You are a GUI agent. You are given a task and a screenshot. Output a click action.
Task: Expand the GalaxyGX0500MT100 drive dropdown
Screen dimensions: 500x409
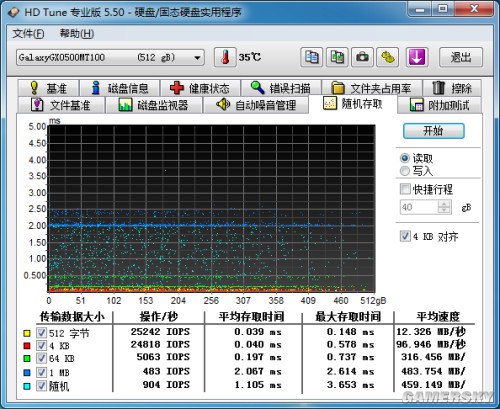(x=197, y=58)
